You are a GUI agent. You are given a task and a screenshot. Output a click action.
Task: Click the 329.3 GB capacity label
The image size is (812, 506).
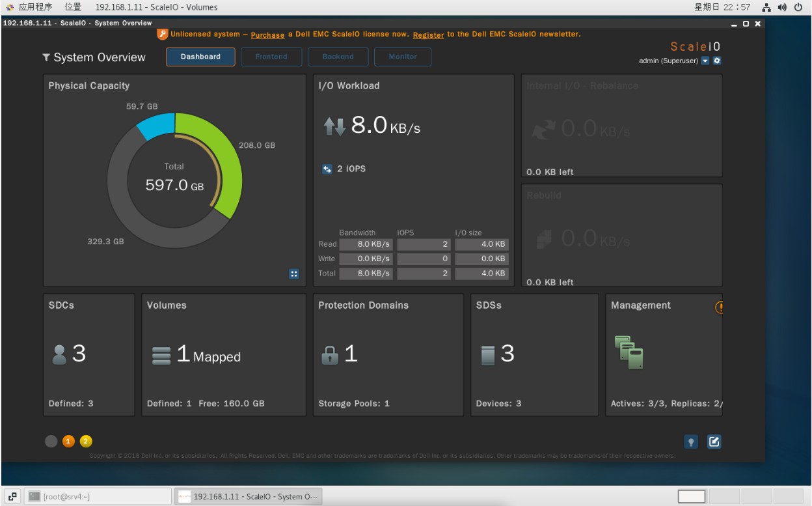(105, 242)
